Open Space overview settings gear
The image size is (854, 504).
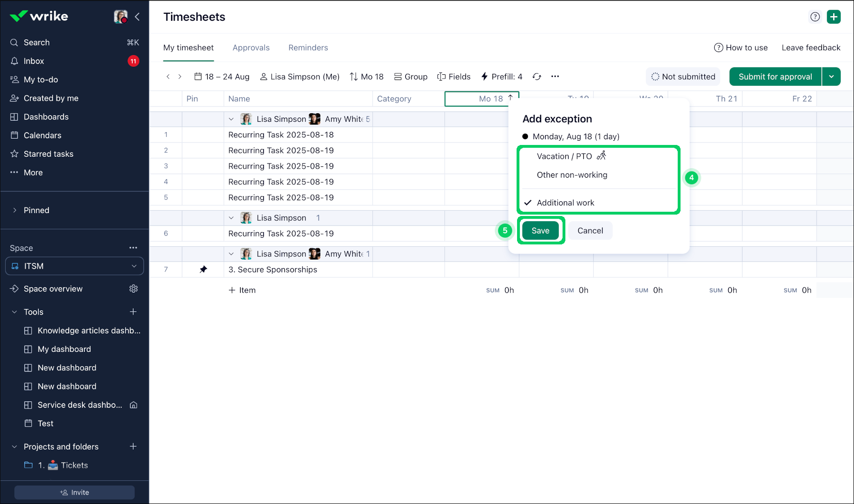134,289
